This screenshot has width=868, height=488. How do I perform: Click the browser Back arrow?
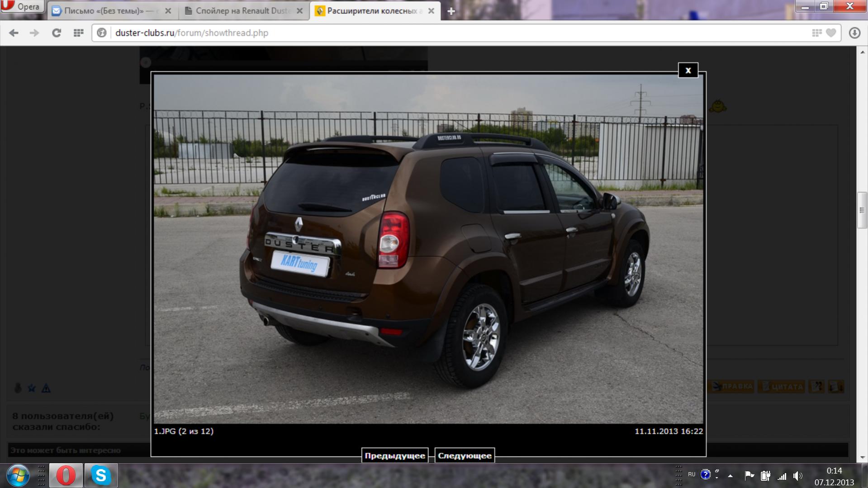14,33
